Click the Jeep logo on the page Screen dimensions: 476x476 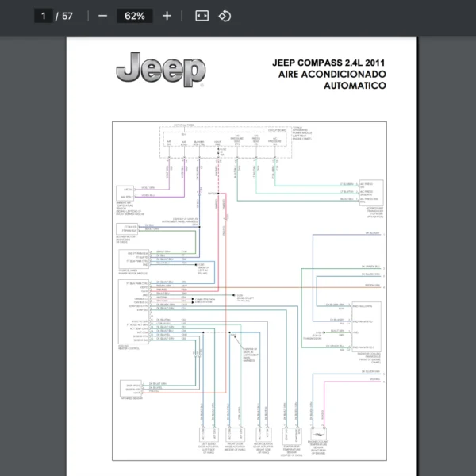pyautogui.click(x=160, y=71)
